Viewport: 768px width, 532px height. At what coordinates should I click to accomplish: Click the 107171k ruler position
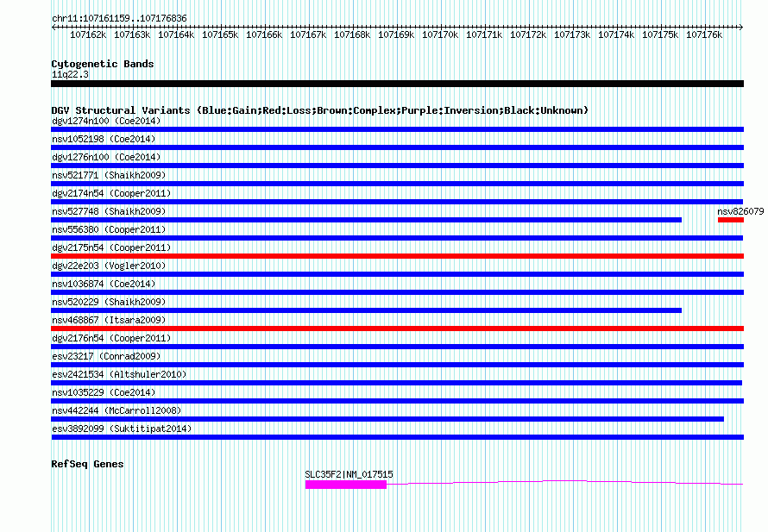484,34
